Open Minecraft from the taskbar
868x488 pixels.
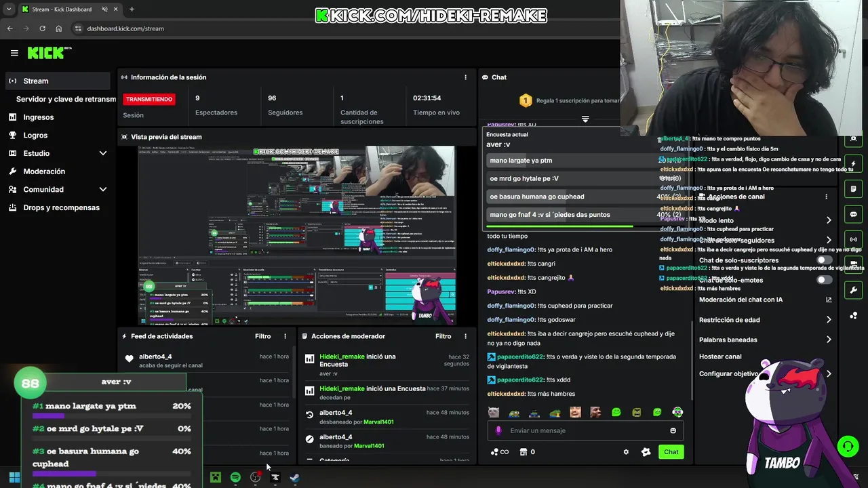pyautogui.click(x=216, y=477)
